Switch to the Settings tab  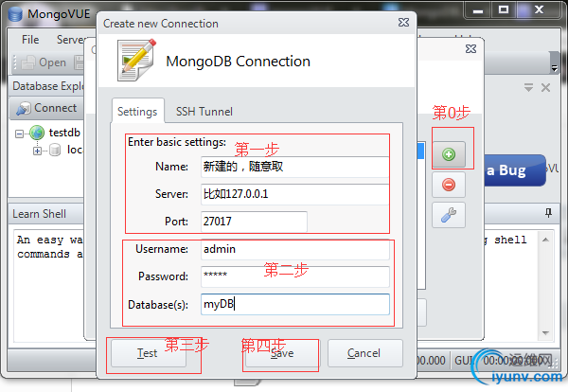(x=137, y=111)
